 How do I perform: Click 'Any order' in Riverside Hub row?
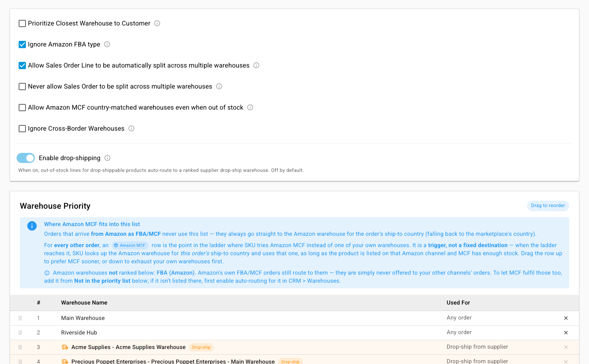point(459,332)
